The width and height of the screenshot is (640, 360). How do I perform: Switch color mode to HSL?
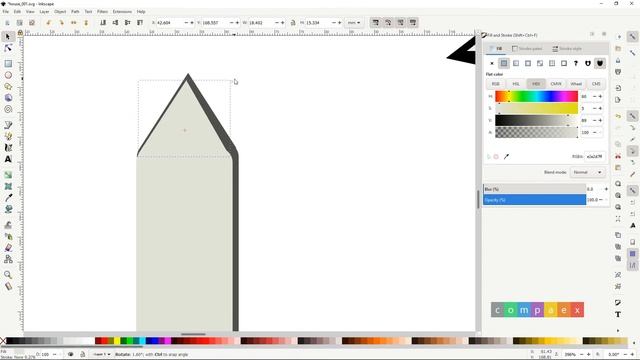516,84
